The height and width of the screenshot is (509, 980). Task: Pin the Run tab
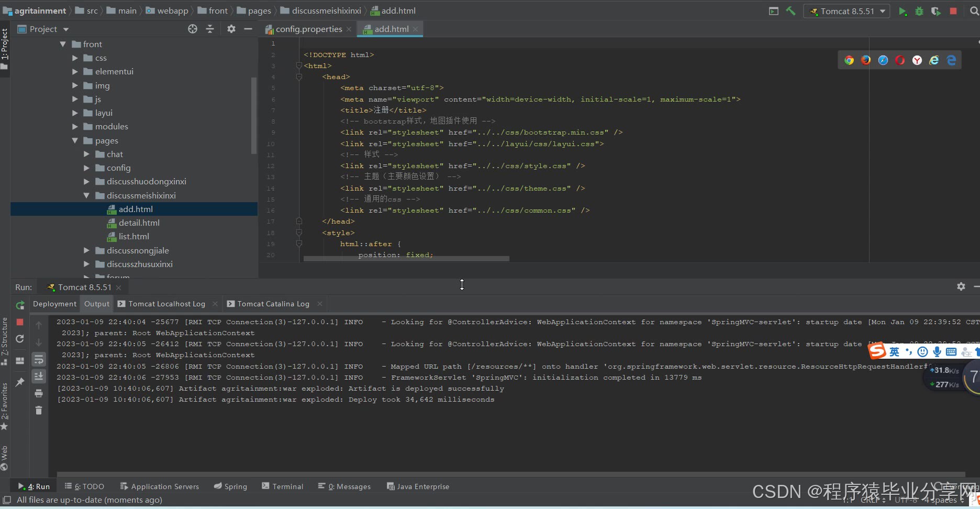[x=20, y=382]
